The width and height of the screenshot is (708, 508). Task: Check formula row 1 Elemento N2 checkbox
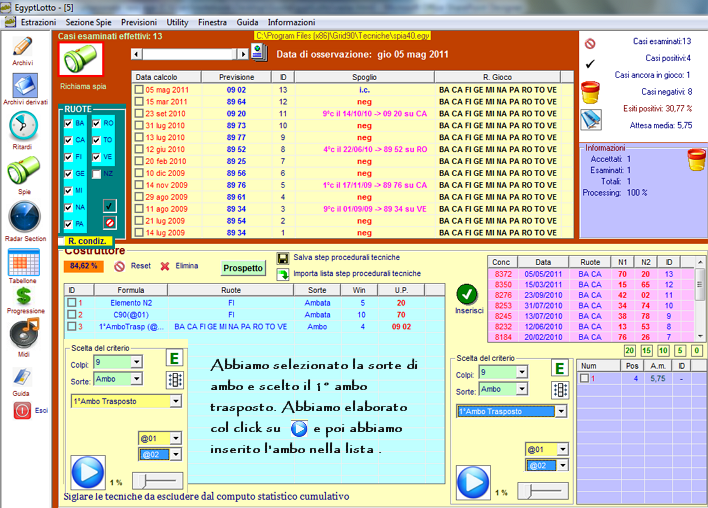click(71, 303)
